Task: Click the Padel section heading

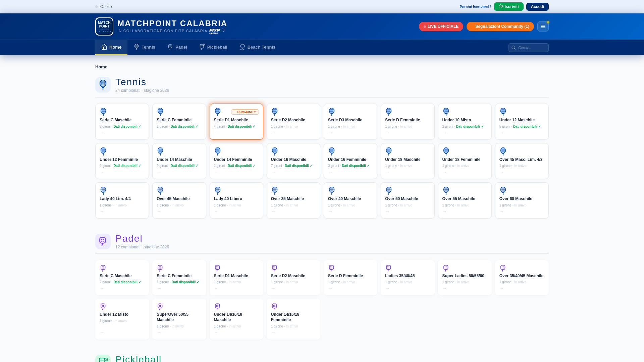Action: 129,239
